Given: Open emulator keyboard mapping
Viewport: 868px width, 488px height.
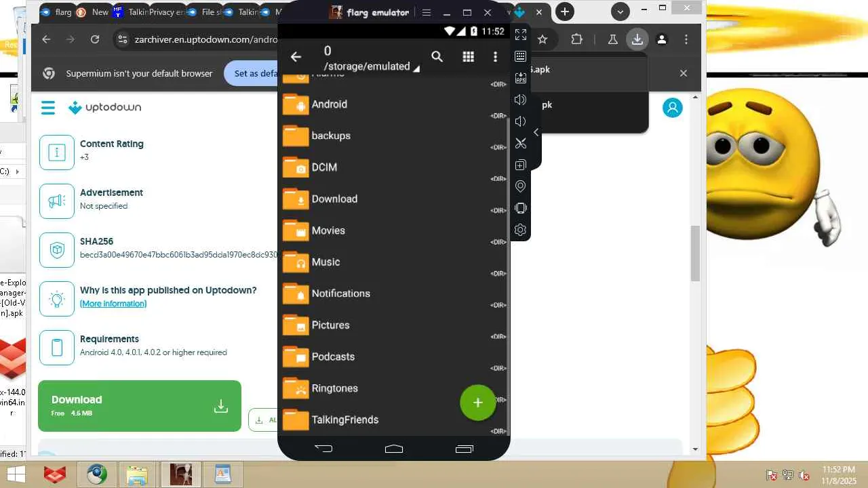Looking at the screenshot, I should (x=521, y=56).
